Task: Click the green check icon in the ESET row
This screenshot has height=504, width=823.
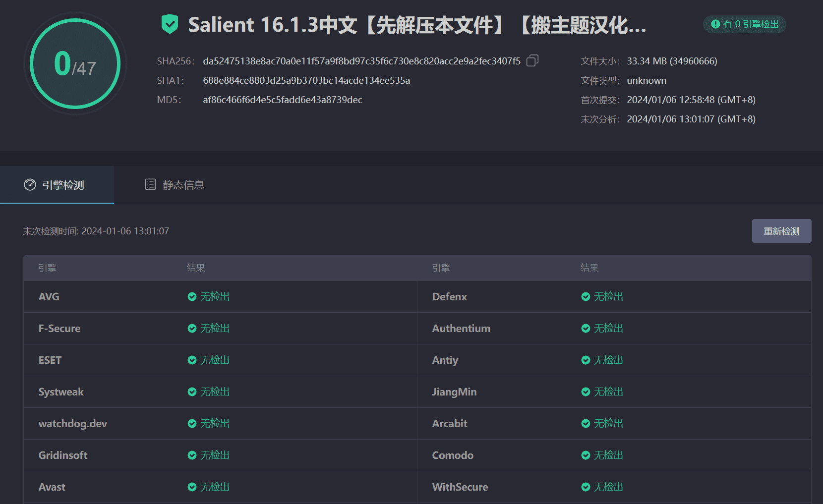Action: point(192,360)
